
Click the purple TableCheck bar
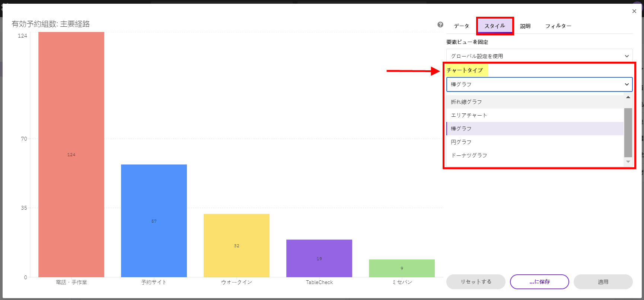click(x=319, y=258)
